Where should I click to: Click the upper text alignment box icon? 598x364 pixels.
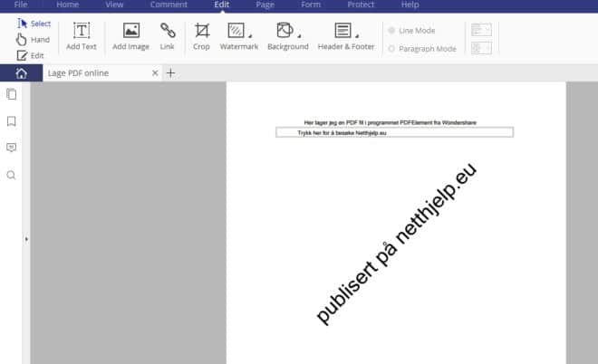pyautogui.click(x=481, y=30)
